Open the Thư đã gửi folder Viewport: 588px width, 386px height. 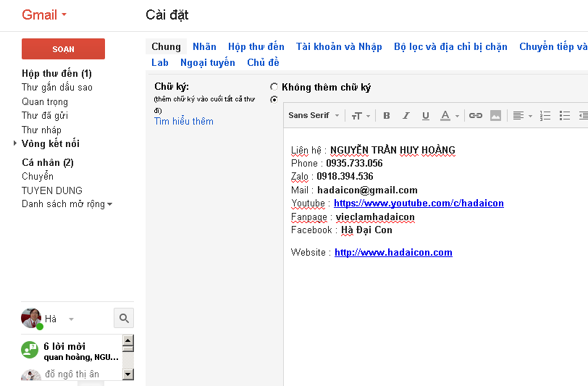click(x=45, y=116)
